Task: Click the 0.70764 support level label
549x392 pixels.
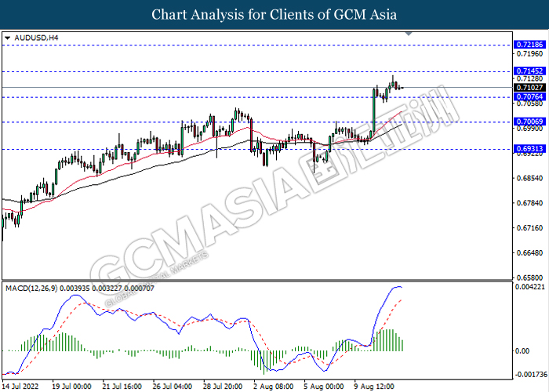Action: 529,96
